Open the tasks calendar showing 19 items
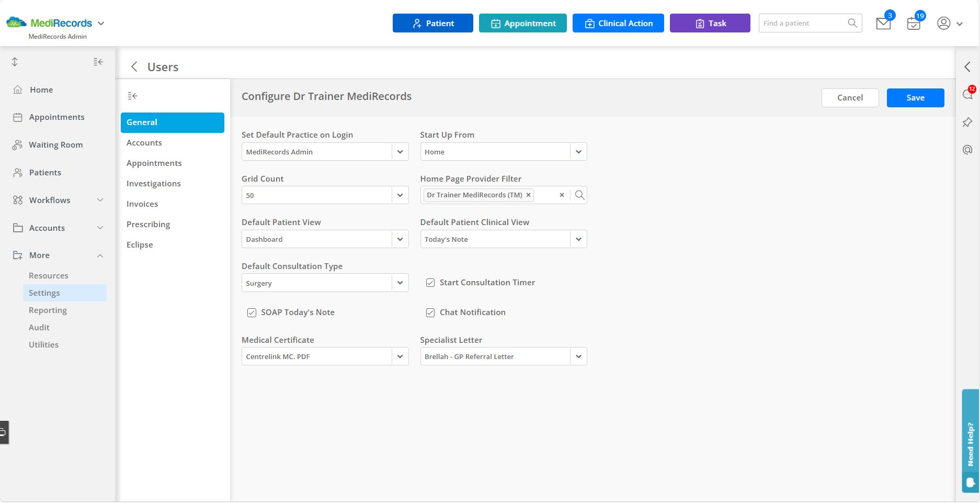The height and width of the screenshot is (503, 980). point(914,23)
